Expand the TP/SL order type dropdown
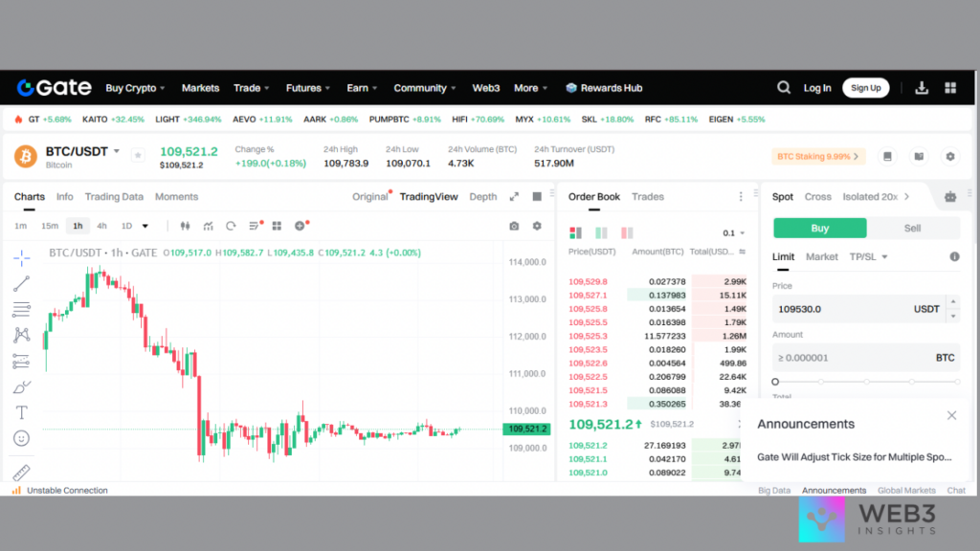This screenshot has height=551, width=980. [x=870, y=256]
